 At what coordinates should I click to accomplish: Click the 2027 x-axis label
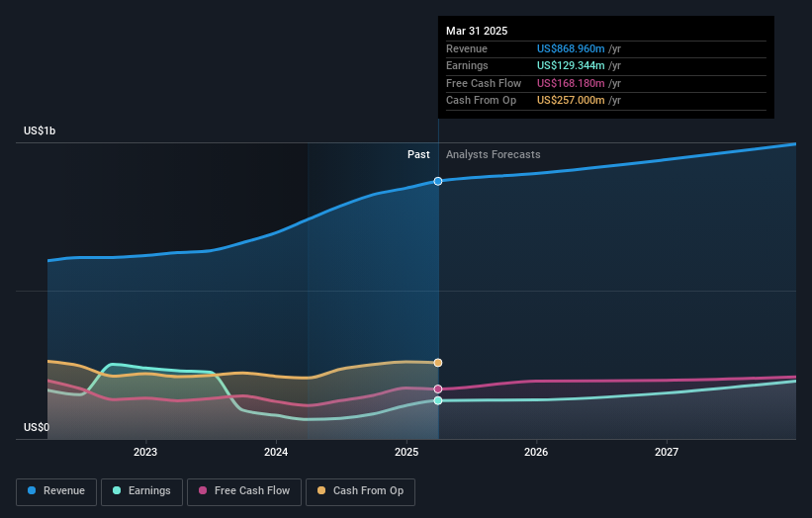tap(667, 452)
